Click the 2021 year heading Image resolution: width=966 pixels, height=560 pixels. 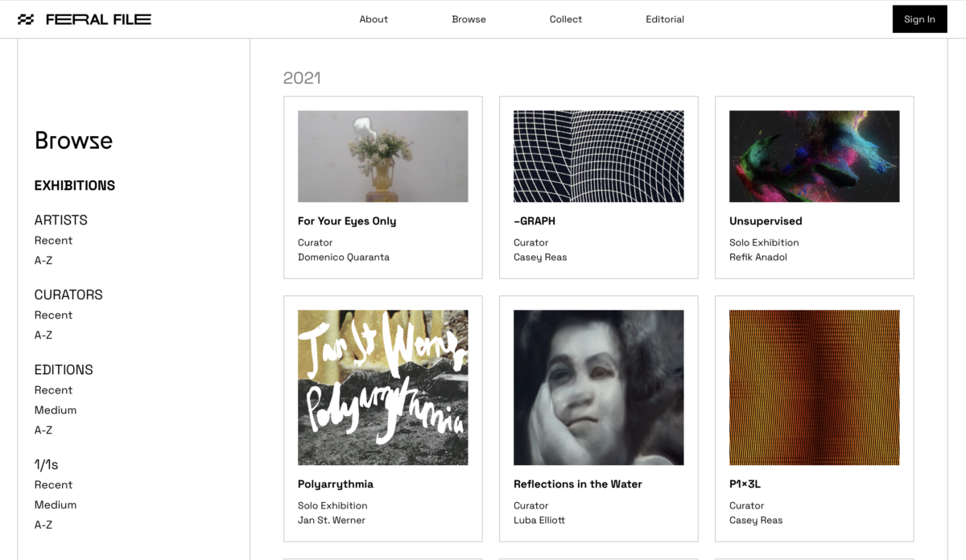[302, 78]
